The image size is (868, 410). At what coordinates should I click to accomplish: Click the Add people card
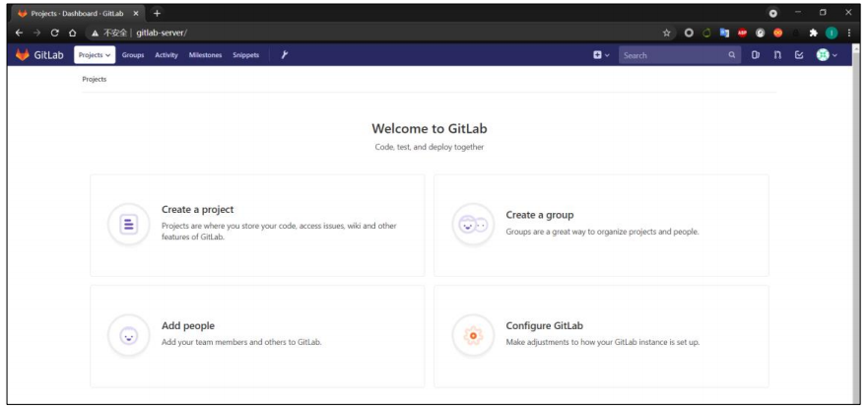[257, 336]
